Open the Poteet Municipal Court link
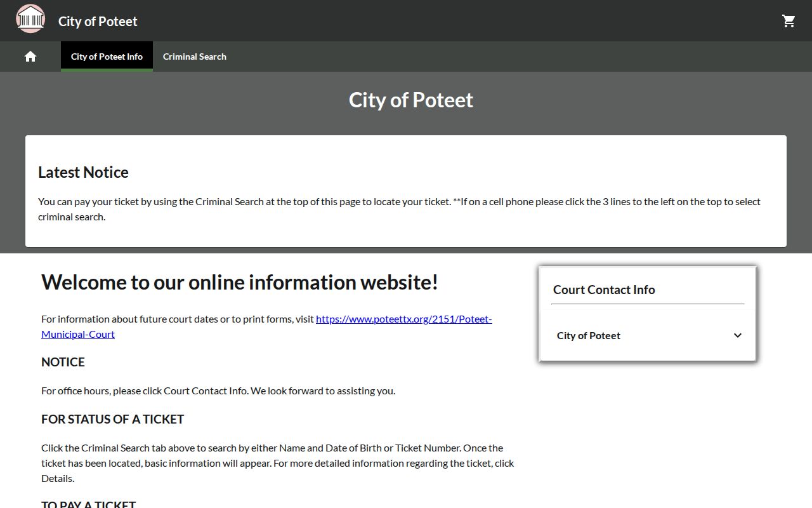 pos(266,326)
